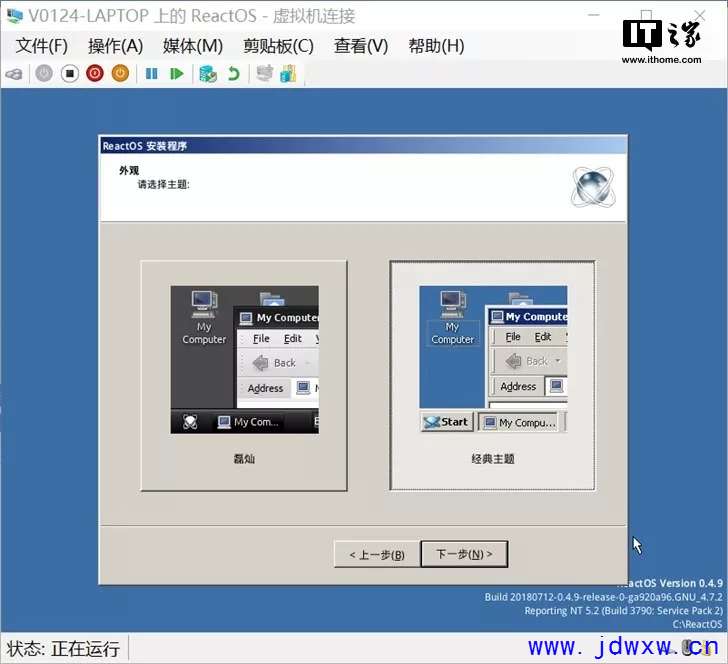Open the 查看(V) menu
This screenshot has width=728, height=664.
(x=361, y=46)
